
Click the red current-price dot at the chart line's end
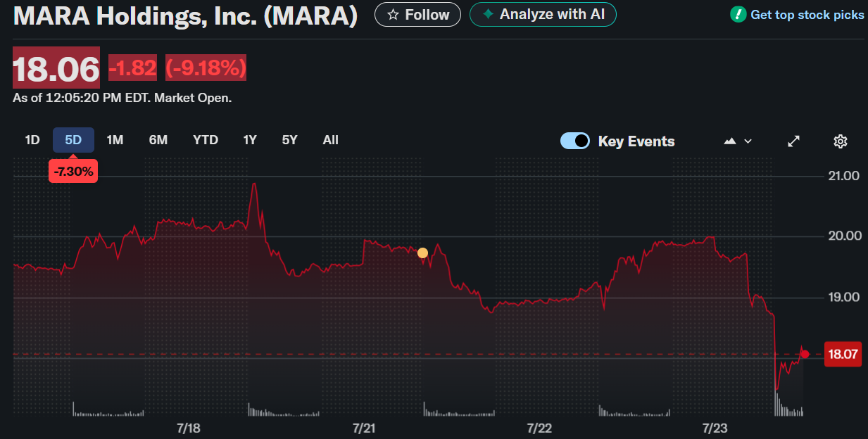805,354
